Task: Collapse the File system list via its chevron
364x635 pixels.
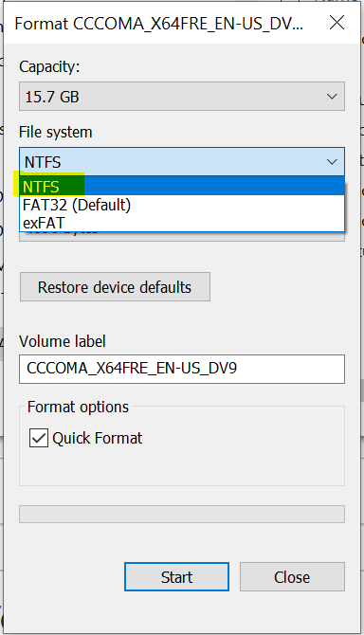Action: (332, 162)
